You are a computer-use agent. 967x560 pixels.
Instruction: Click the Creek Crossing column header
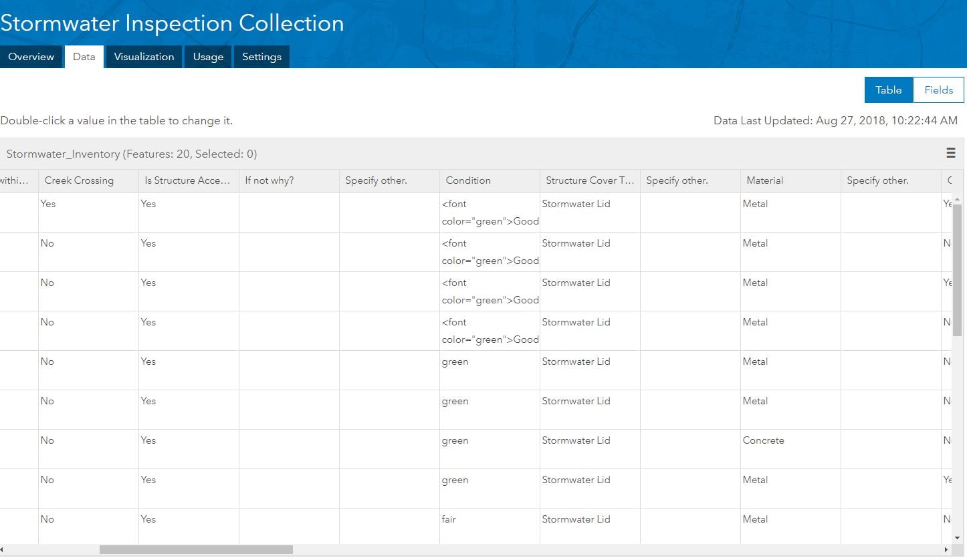pos(88,180)
